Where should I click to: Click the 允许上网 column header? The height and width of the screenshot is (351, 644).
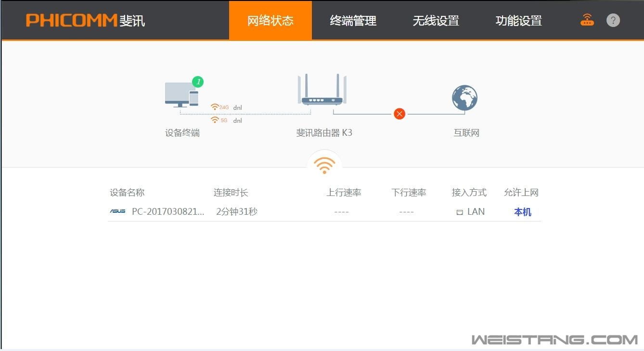tap(521, 193)
